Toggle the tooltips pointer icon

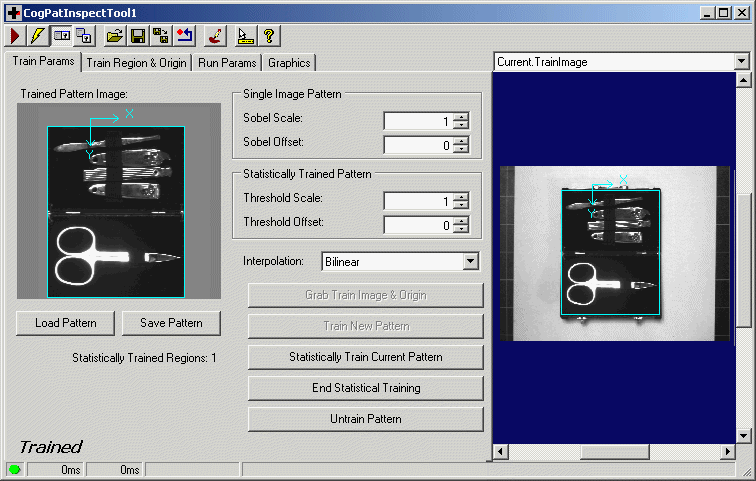click(245, 36)
